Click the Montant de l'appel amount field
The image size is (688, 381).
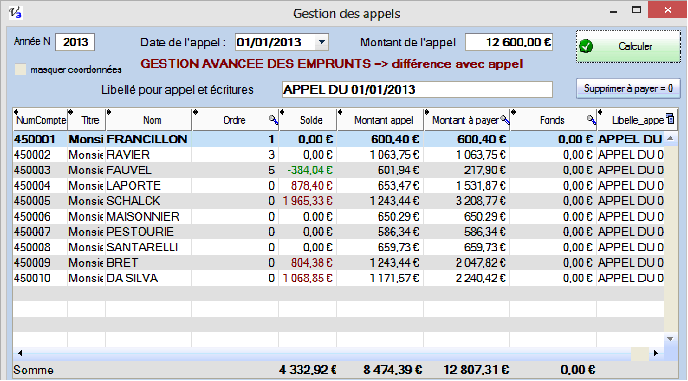509,42
